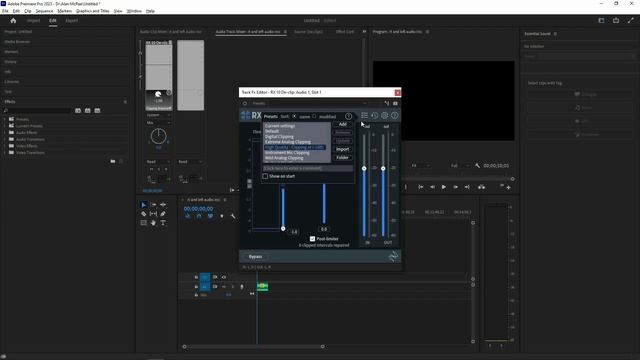Image resolution: width=640 pixels, height=360 pixels.
Task: Play the Program monitor
Action: coord(444,187)
